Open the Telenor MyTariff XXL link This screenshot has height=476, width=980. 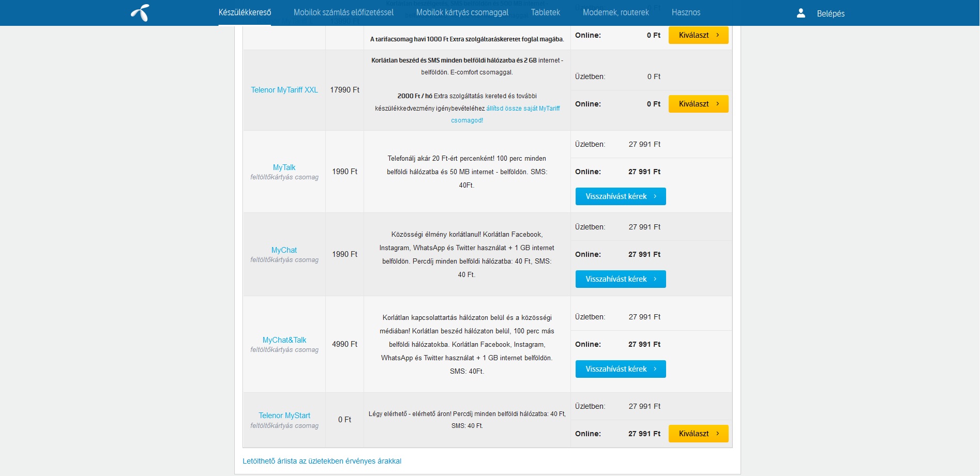pos(284,90)
